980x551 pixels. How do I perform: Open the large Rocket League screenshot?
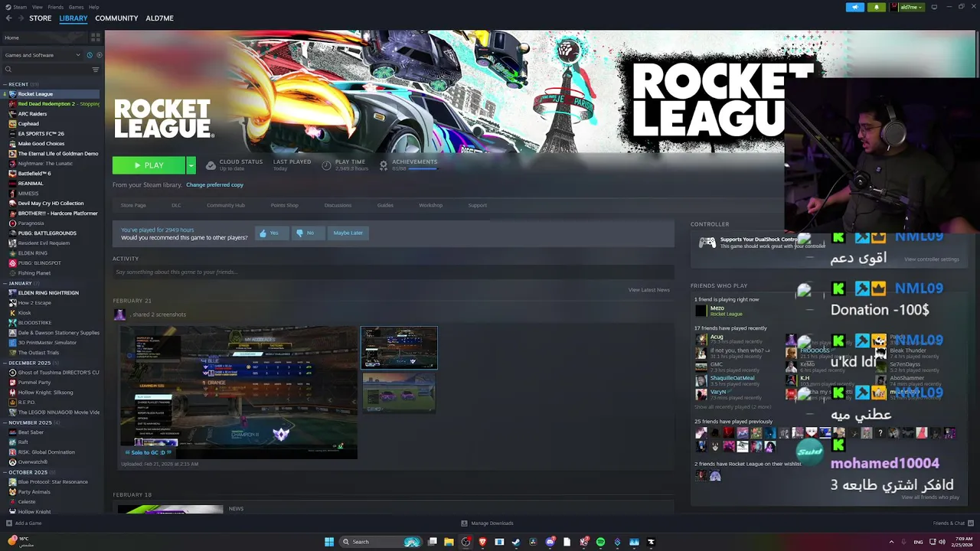tap(238, 393)
